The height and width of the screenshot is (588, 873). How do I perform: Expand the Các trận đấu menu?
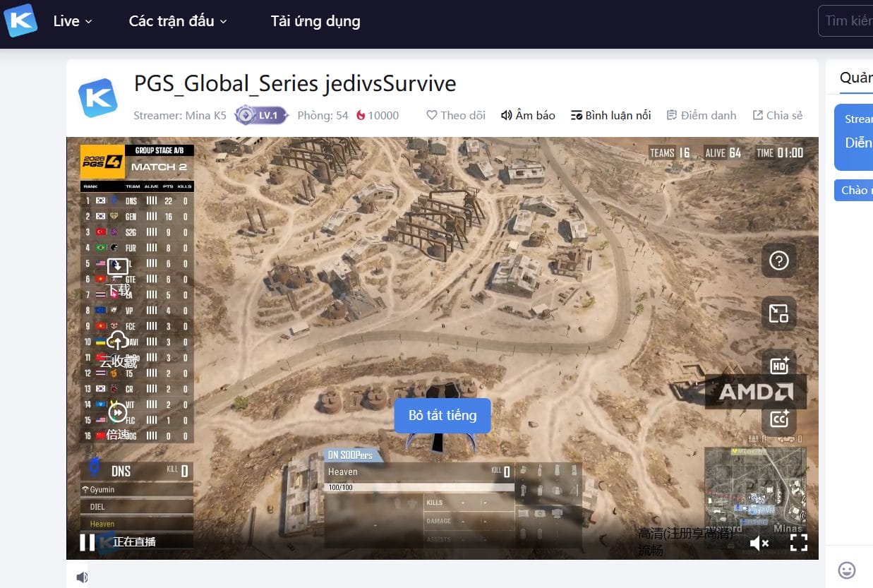click(x=178, y=21)
